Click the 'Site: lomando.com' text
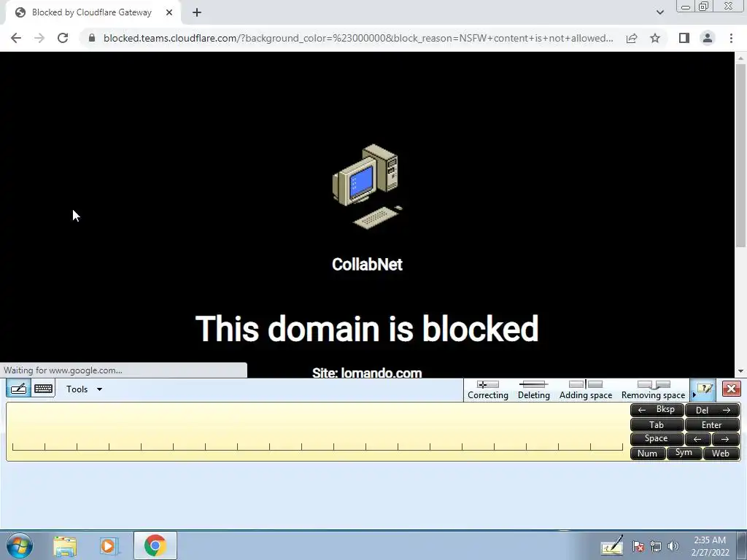 pos(367,373)
